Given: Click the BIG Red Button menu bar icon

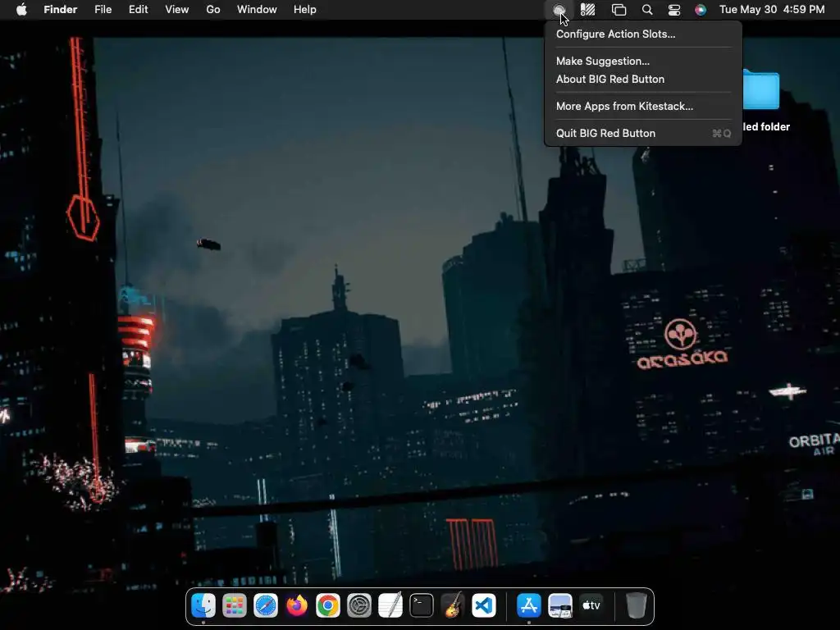Looking at the screenshot, I should [x=559, y=10].
